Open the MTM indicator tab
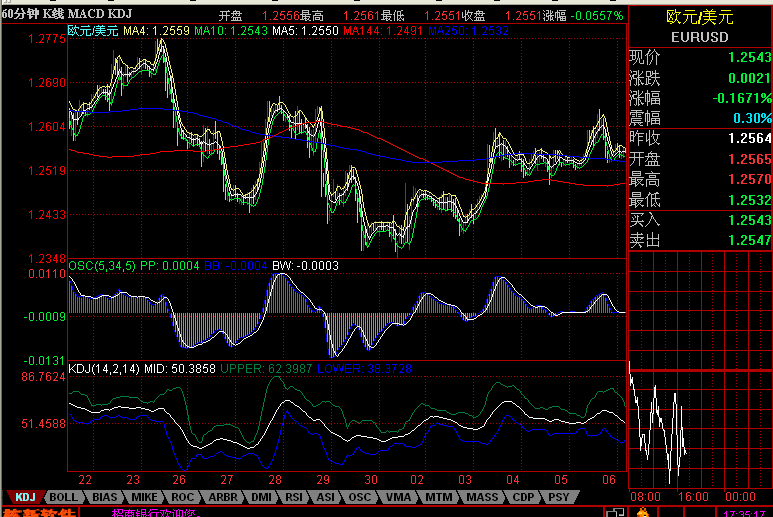773x517 pixels. [x=438, y=497]
